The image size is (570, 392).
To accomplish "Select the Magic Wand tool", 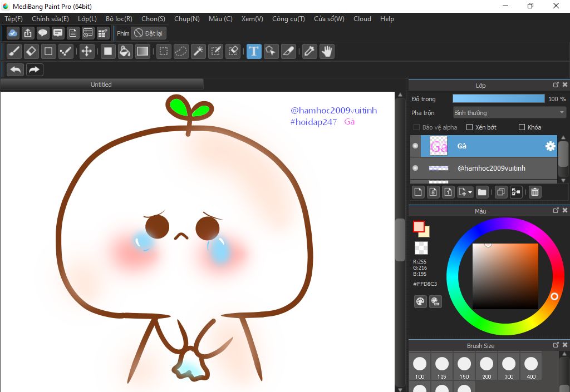I will [198, 51].
